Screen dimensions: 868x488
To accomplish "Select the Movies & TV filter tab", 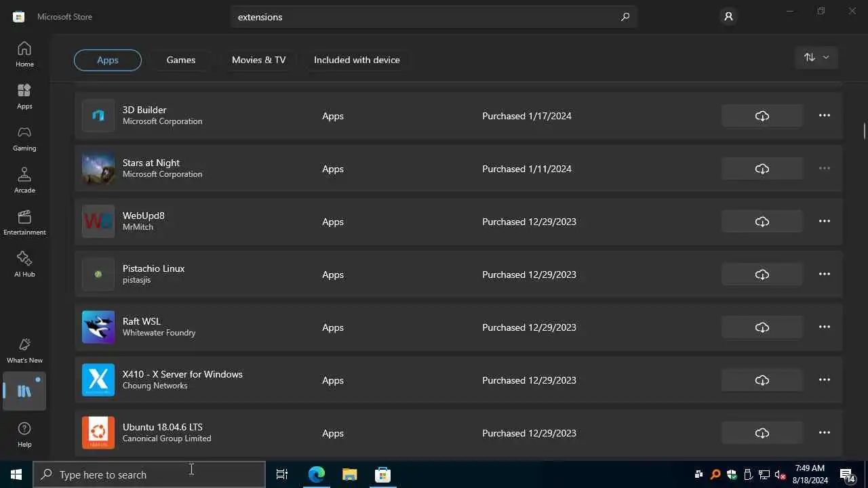I will pyautogui.click(x=258, y=60).
